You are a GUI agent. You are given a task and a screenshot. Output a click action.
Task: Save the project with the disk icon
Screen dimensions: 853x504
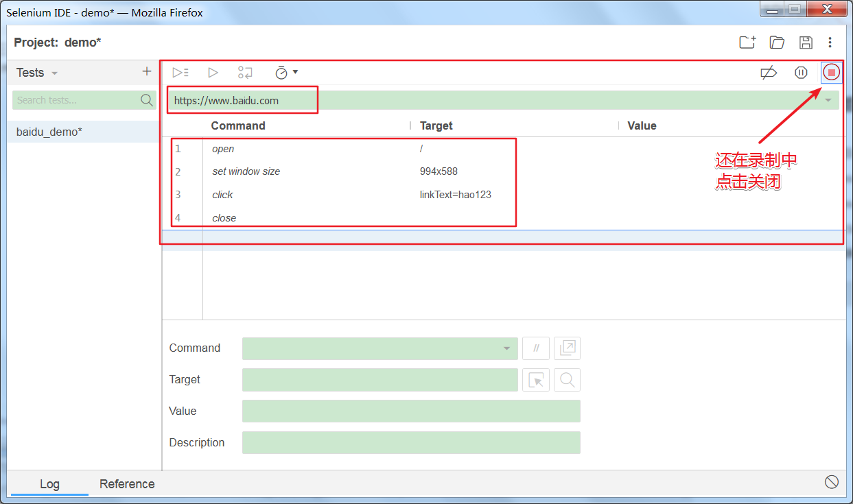click(x=806, y=43)
